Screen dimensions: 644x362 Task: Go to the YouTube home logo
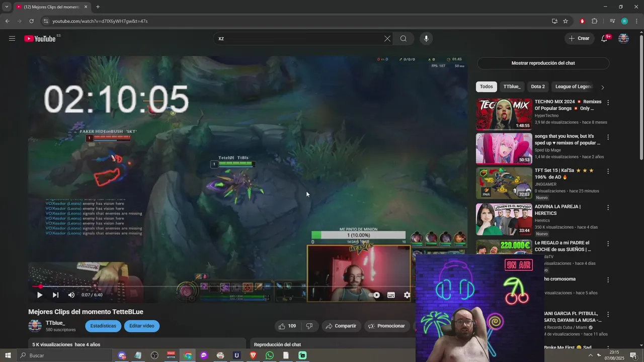point(40,39)
